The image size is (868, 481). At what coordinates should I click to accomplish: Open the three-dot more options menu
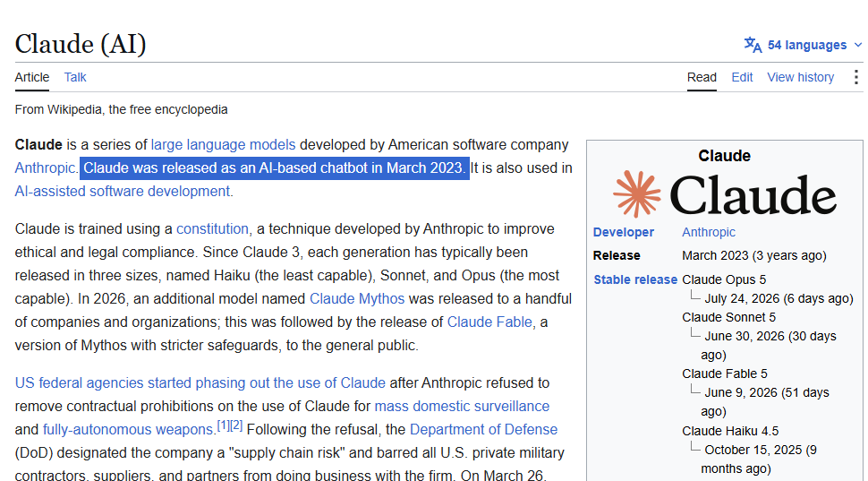pyautogui.click(x=855, y=77)
